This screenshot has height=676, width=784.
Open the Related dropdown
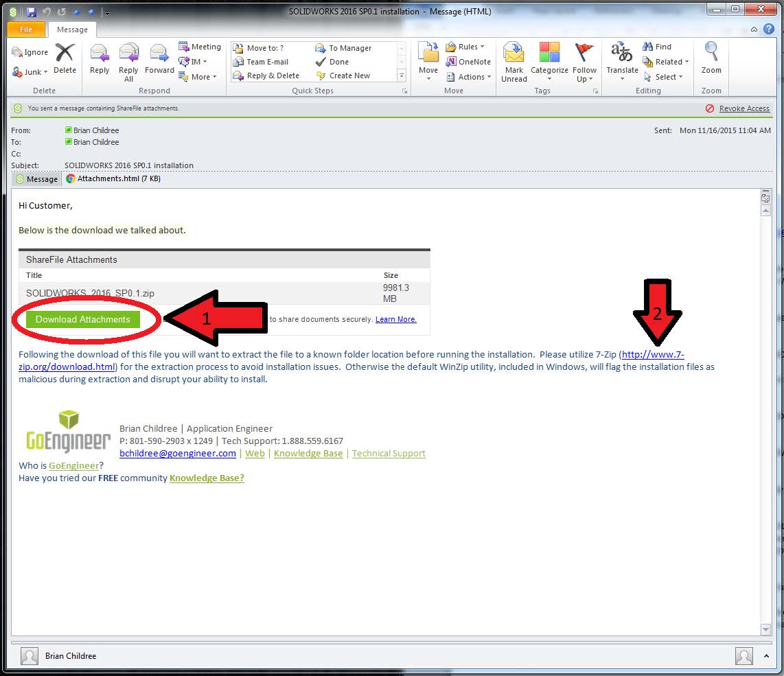[666, 62]
